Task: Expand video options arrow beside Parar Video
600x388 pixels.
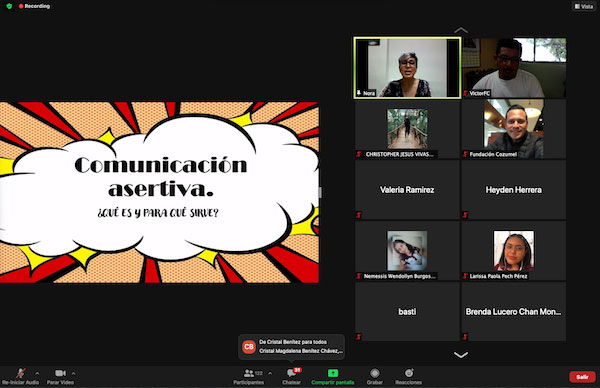Action: [73, 373]
